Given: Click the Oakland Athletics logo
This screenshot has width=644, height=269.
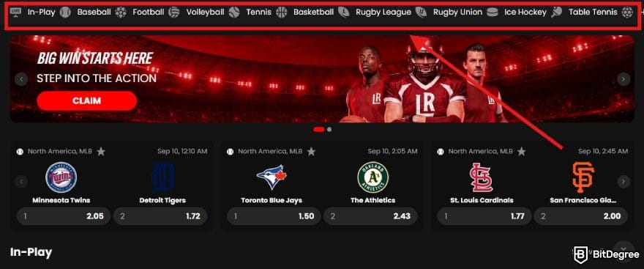Looking at the screenshot, I should 373,177.
